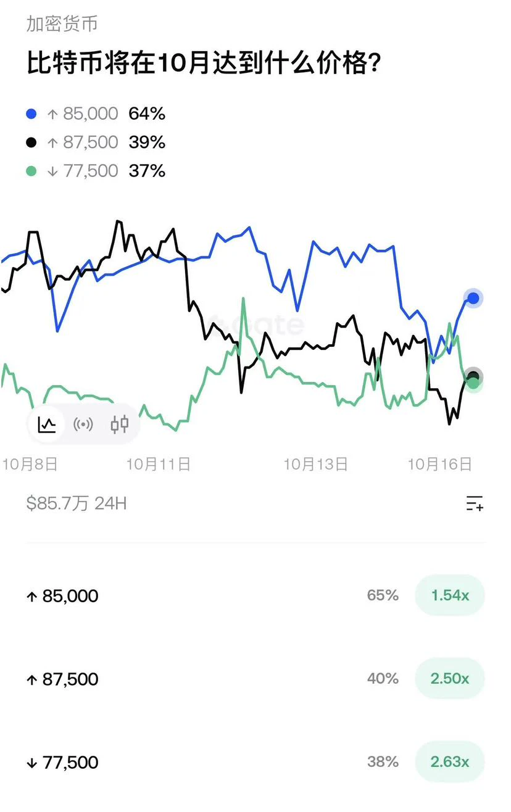Open the 加密货币 category link
This screenshot has width=511, height=812.
point(62,24)
